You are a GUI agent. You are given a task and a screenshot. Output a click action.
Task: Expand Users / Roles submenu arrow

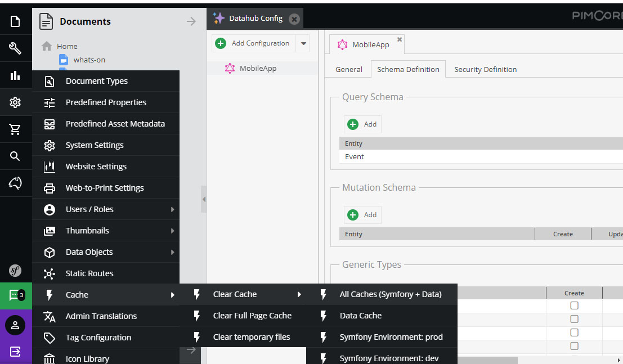coord(172,209)
